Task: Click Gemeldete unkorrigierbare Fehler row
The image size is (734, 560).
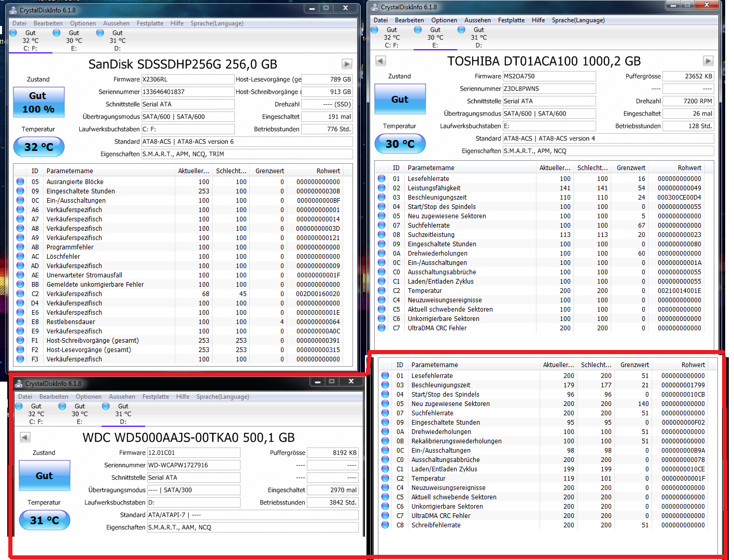Action: 179,284
